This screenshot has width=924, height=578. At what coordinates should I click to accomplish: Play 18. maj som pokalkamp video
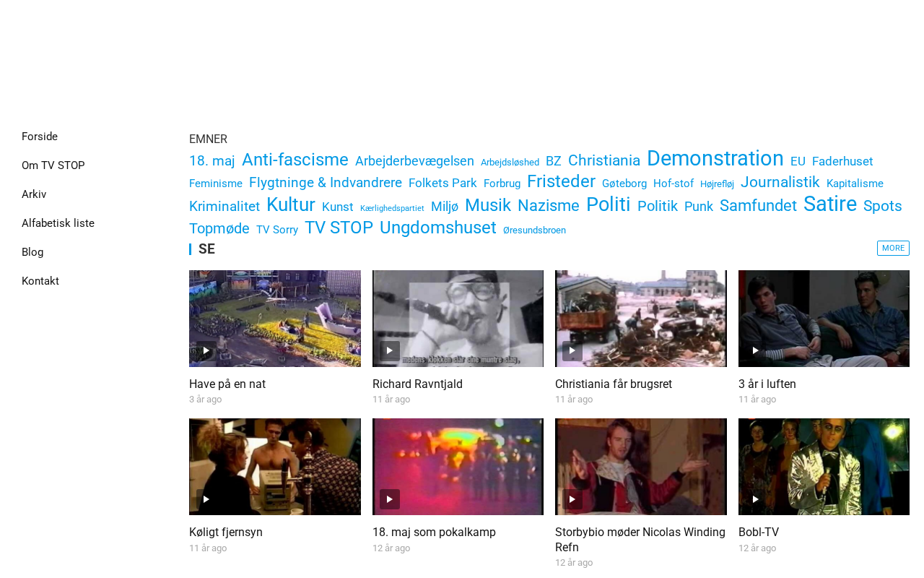(390, 499)
